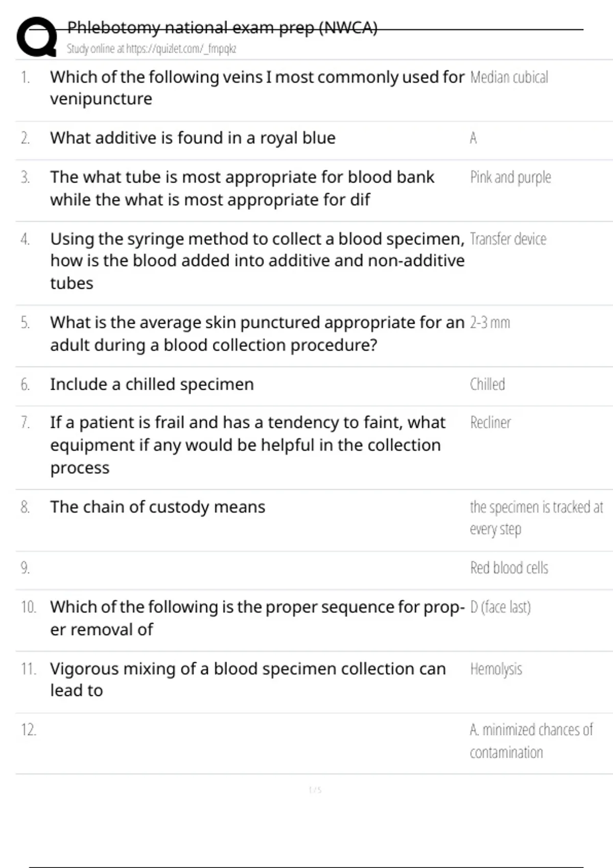Click the Quizlet Q logo
This screenshot has width=613, height=868.
[x=37, y=37]
